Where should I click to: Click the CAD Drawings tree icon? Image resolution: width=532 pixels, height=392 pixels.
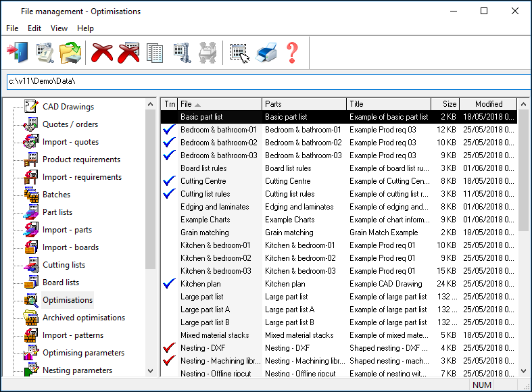pos(31,107)
